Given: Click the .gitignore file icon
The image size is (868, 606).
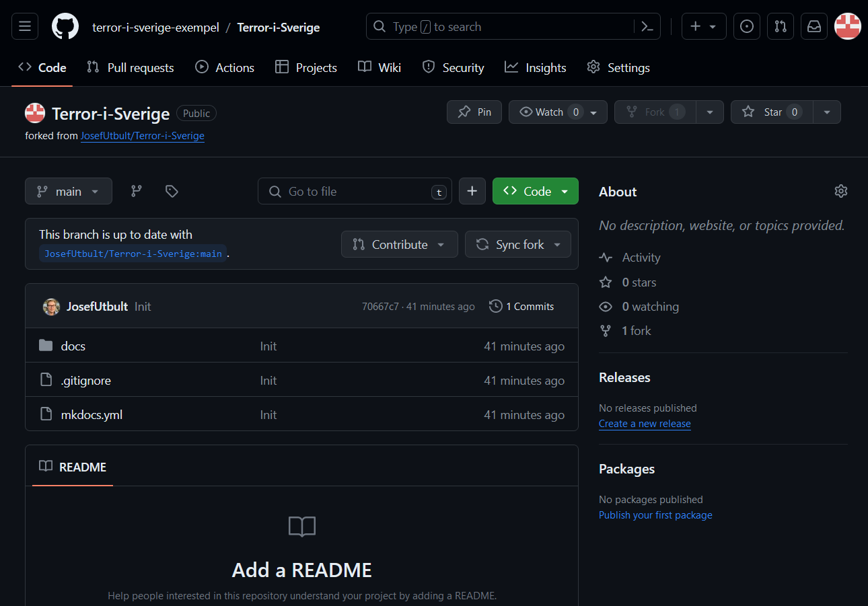Looking at the screenshot, I should (x=46, y=380).
